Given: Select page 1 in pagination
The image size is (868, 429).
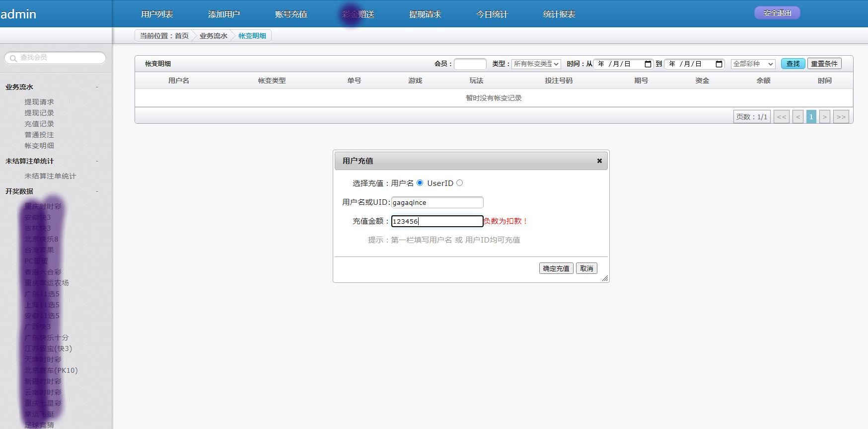Looking at the screenshot, I should click(811, 117).
